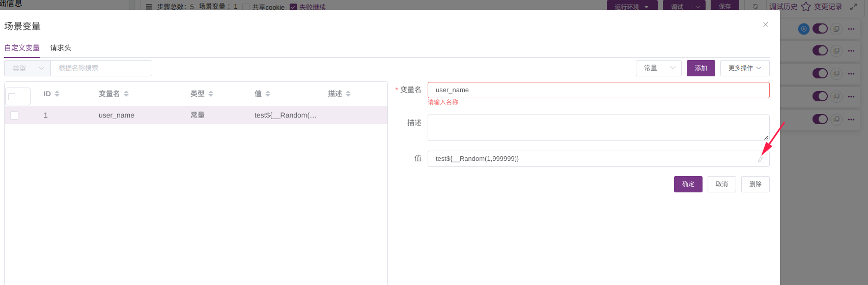Switch to the 自定义变量 tab
The height and width of the screenshot is (285, 868).
(22, 48)
